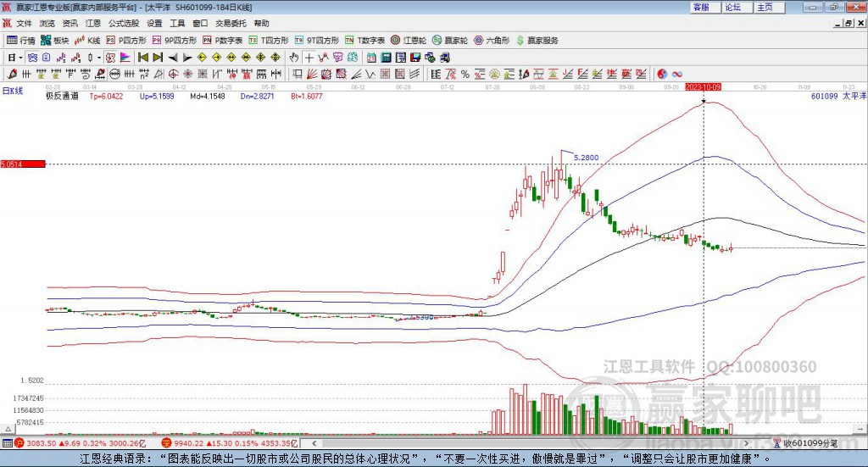Screen dimensions: 868x467
Task: Click the 客服 button in title bar
Action: point(704,7)
